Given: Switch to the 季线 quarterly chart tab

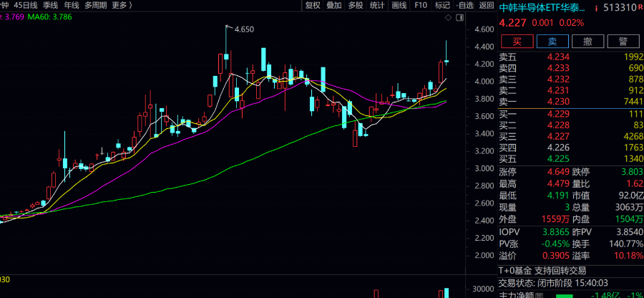Looking at the screenshot, I should [x=52, y=5].
